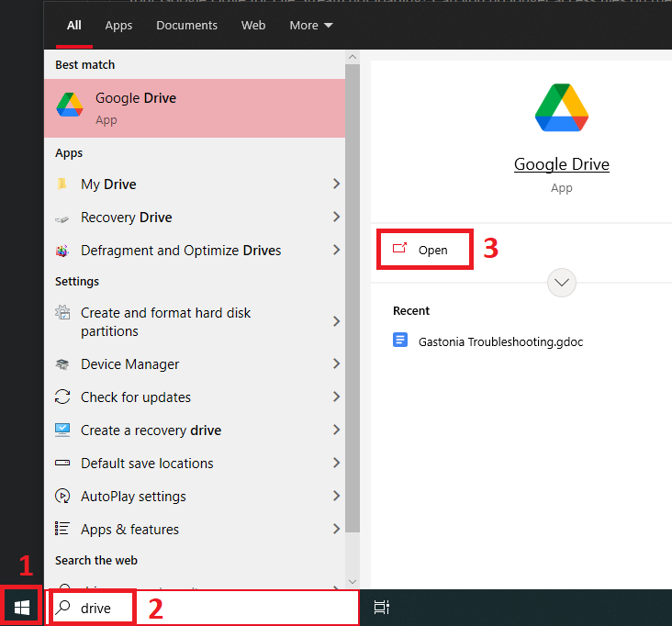The height and width of the screenshot is (626, 672).
Task: Click the Defragment and Optimize Drives icon
Action: [62, 251]
